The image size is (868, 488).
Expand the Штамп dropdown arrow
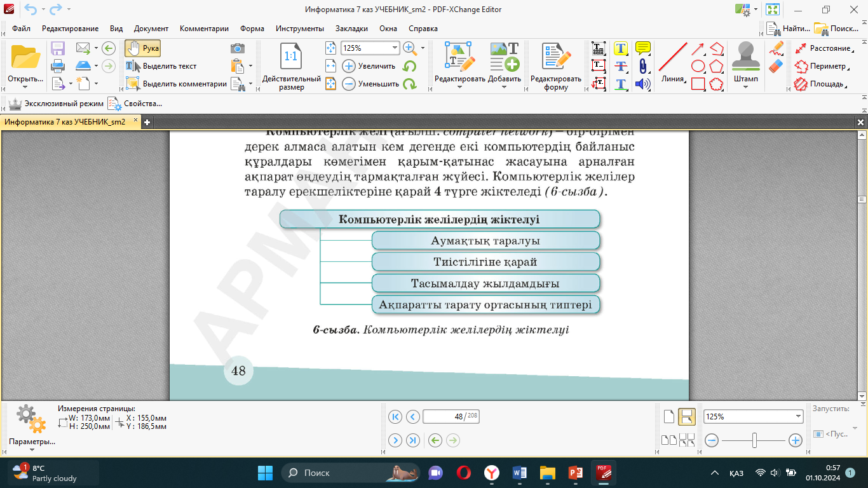pos(746,88)
